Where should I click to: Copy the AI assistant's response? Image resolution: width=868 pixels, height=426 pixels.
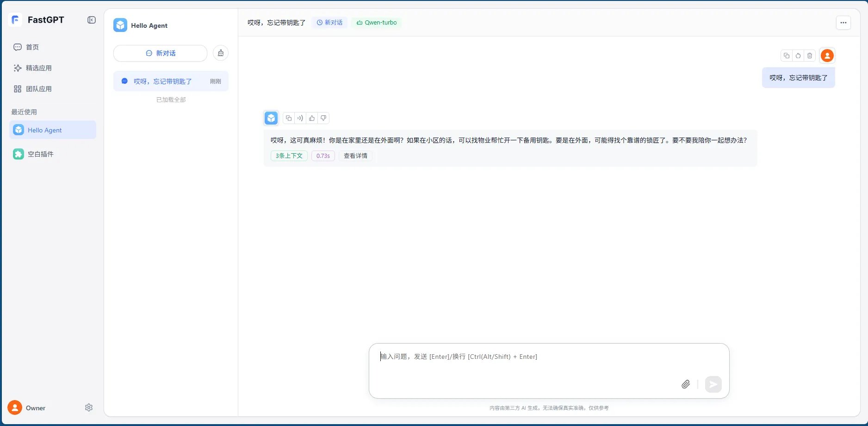(x=288, y=118)
